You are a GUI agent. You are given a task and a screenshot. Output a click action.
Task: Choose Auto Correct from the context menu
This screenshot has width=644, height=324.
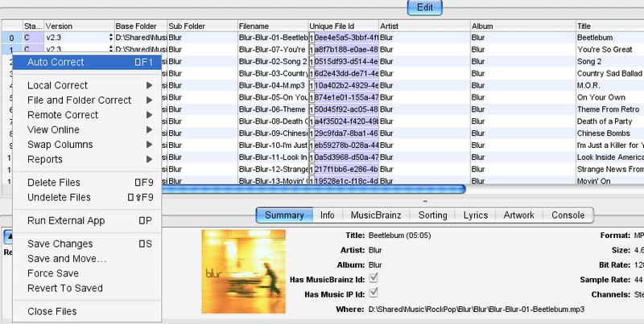pyautogui.click(x=87, y=63)
